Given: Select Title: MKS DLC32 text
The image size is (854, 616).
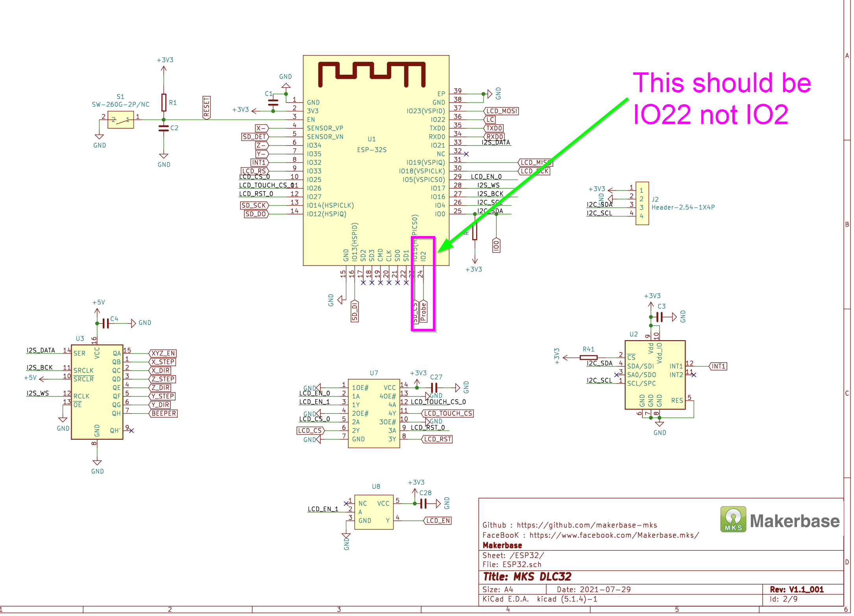Looking at the screenshot, I should (527, 577).
